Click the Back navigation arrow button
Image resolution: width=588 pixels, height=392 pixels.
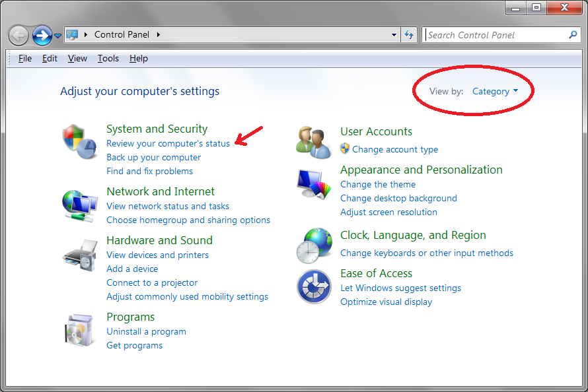pos(18,36)
